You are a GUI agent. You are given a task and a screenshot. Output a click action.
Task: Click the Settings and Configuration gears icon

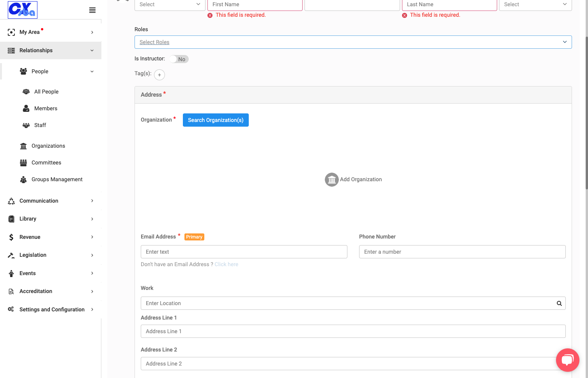tap(11, 309)
